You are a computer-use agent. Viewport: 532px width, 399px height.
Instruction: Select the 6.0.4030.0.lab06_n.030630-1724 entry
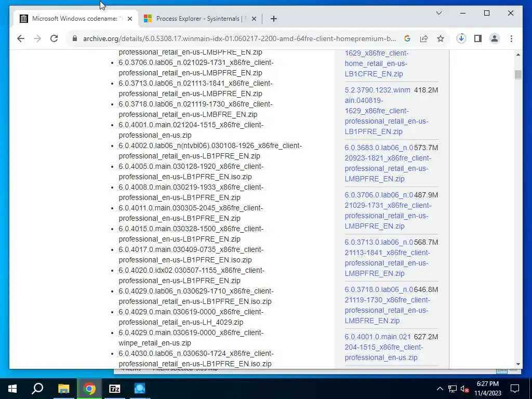(x=196, y=358)
